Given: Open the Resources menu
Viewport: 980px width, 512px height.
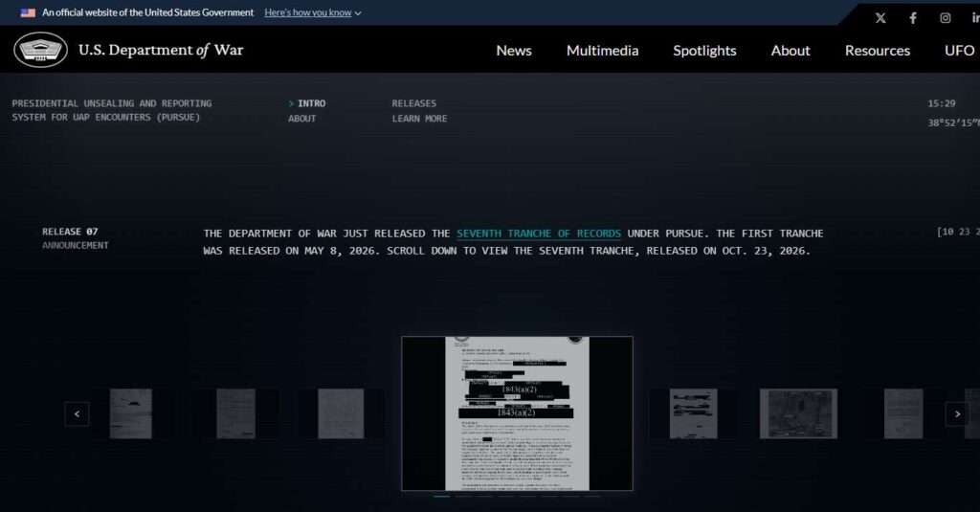Looking at the screenshot, I should pyautogui.click(x=878, y=51).
